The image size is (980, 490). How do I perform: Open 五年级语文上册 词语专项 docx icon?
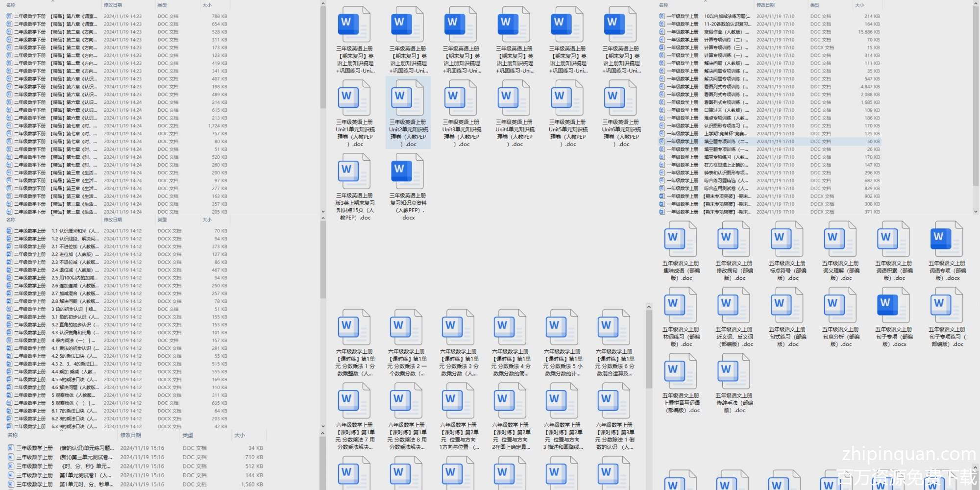(x=947, y=239)
